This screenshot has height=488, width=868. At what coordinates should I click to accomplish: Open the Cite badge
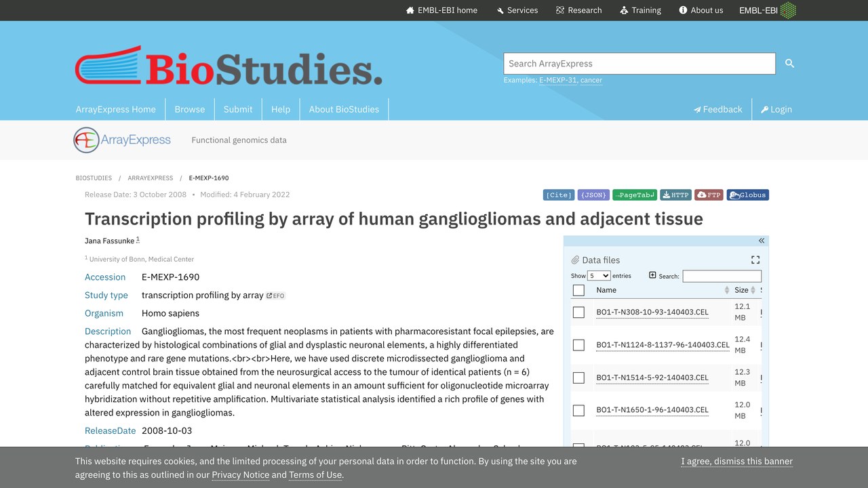(x=559, y=195)
